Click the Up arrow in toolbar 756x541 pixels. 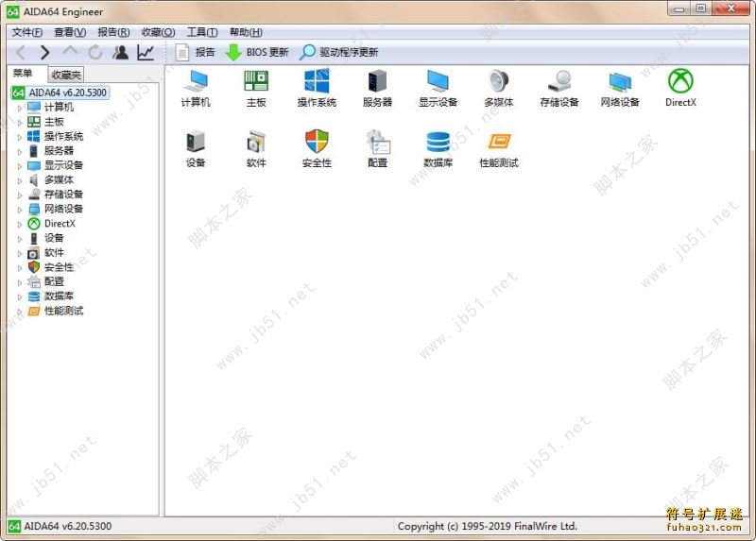pyautogui.click(x=70, y=52)
